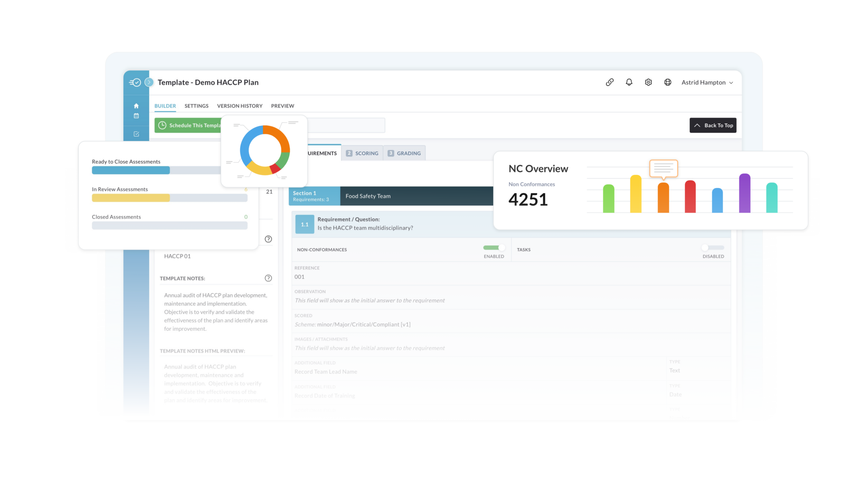Expand the sidebar with the circular chevron arrow
The width and height of the screenshot is (868, 488).
(x=149, y=82)
